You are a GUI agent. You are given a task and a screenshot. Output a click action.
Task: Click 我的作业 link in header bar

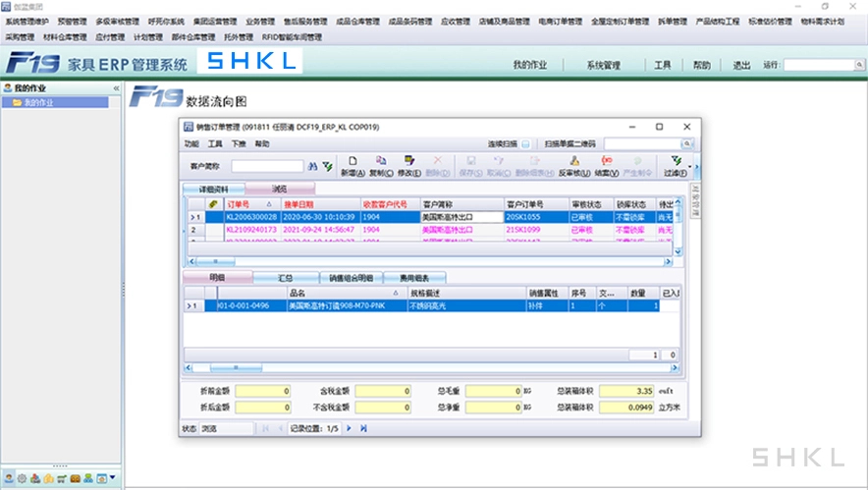(530, 66)
